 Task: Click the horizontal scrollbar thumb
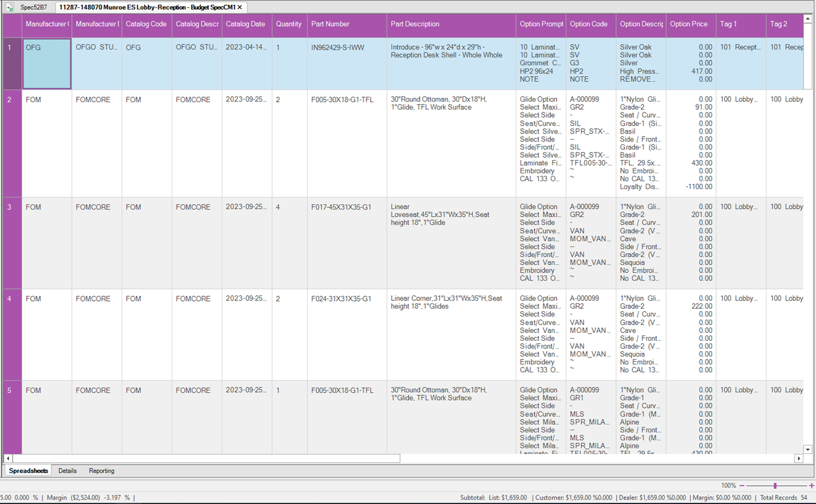pyautogui.click(x=206, y=459)
